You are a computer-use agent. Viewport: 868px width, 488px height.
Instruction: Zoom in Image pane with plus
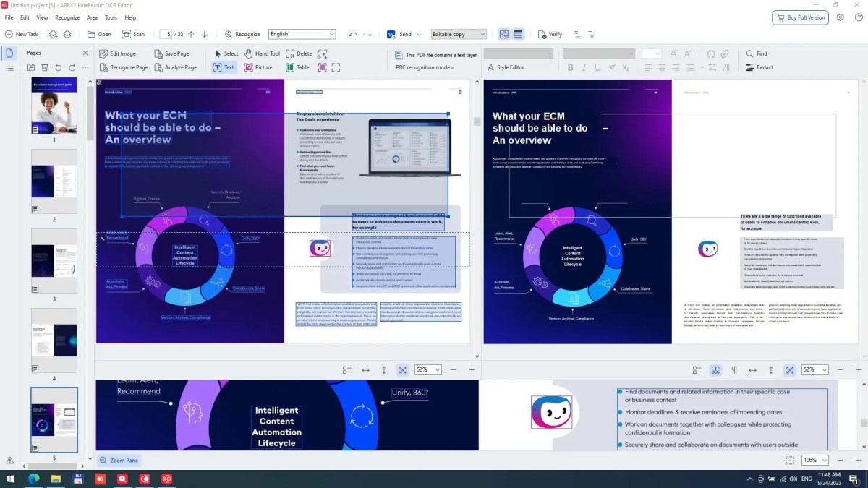tap(472, 369)
